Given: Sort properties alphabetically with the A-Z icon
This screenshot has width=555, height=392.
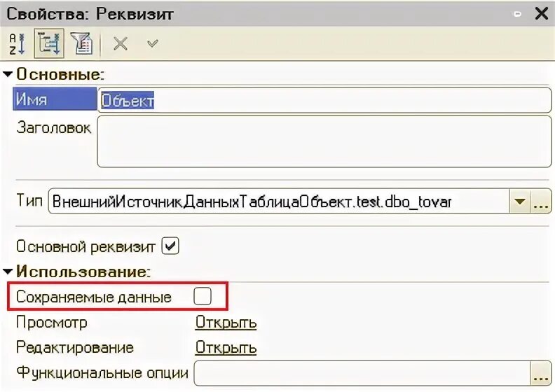Looking at the screenshot, I should 17,44.
